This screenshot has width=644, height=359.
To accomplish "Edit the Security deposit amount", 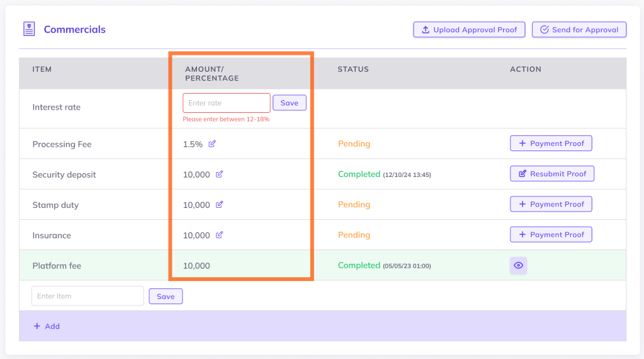I will (x=219, y=174).
